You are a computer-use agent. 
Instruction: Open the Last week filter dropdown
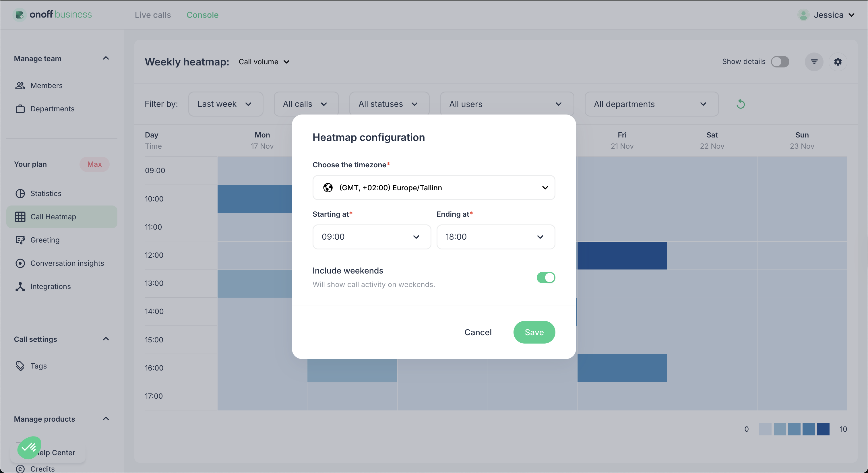click(225, 104)
